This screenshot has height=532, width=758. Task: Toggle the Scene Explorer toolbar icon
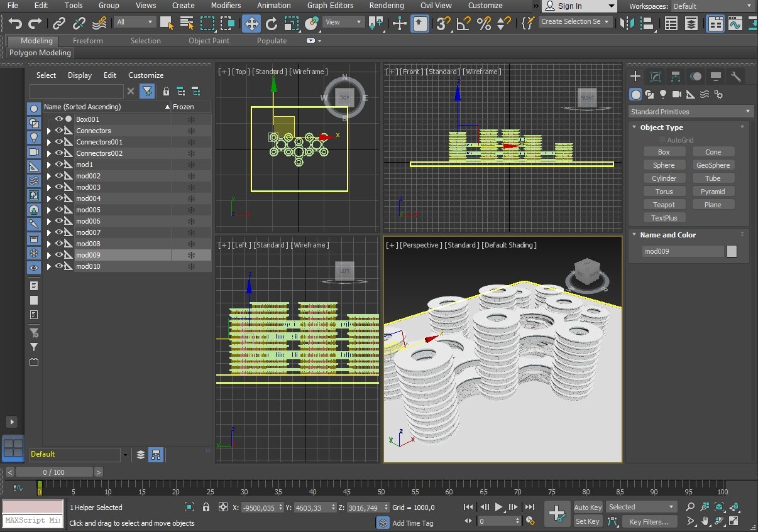click(671, 23)
